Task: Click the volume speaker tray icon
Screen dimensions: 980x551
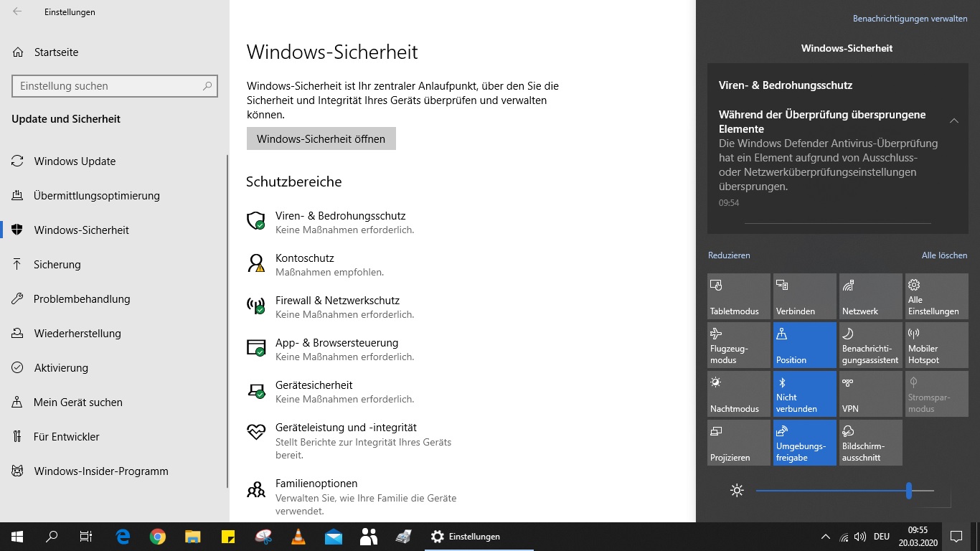Action: (859, 537)
